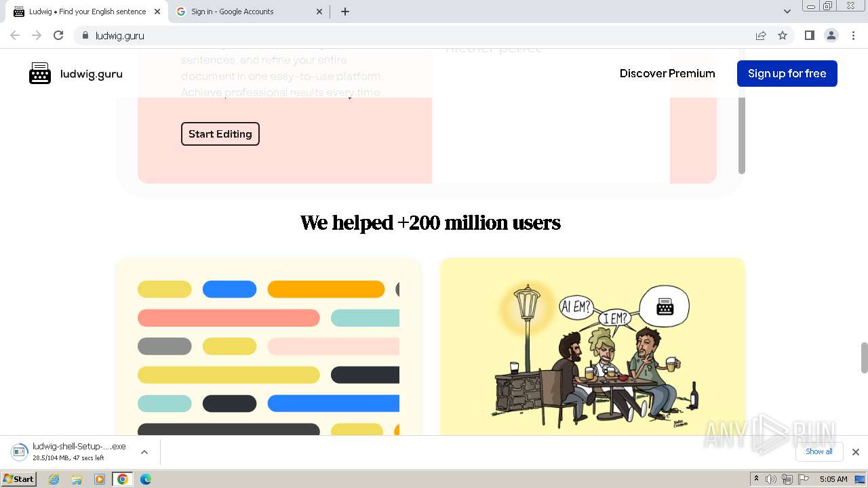Click the comic illustration with lamp post
Image resolution: width=868 pixels, height=488 pixels.
pyautogui.click(x=593, y=346)
